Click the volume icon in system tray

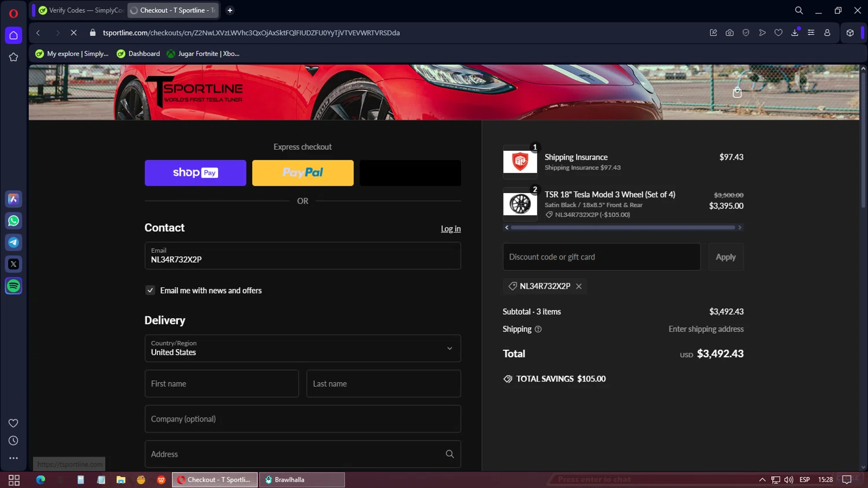pyautogui.click(x=789, y=480)
